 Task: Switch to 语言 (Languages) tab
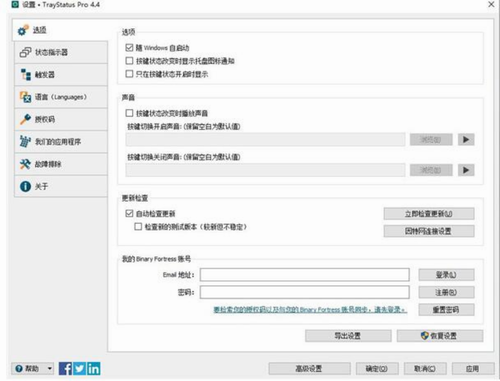61,97
